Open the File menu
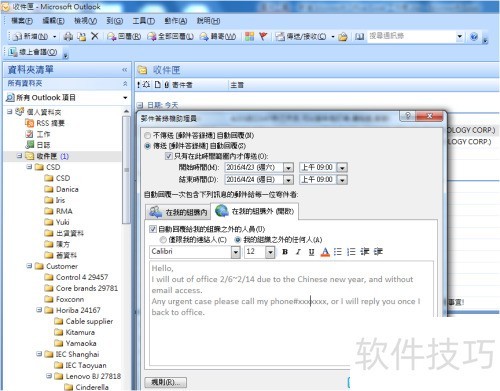Viewport: 500px width, 391px height. tap(22, 21)
